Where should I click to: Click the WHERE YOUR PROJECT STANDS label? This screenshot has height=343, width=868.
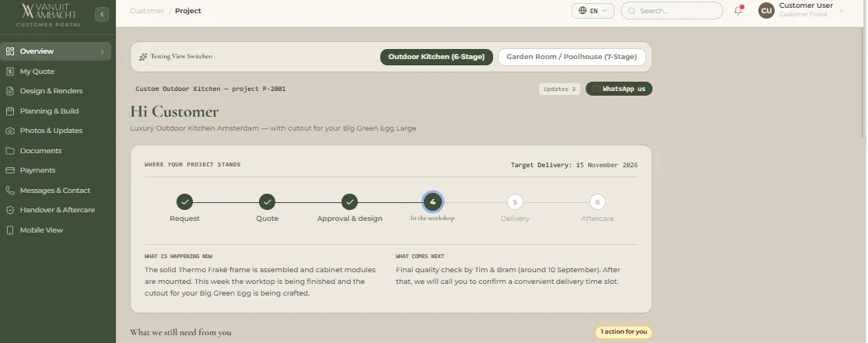coord(193,165)
